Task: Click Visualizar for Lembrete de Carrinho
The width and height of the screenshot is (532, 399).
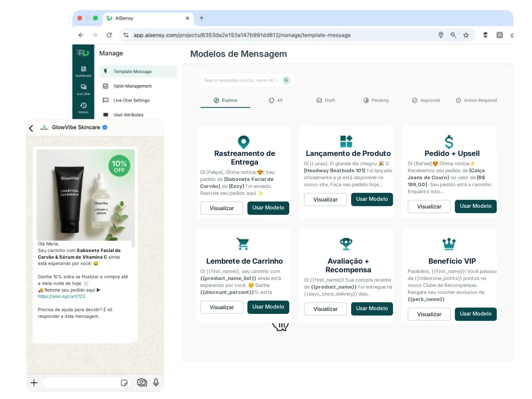Action: point(222,307)
